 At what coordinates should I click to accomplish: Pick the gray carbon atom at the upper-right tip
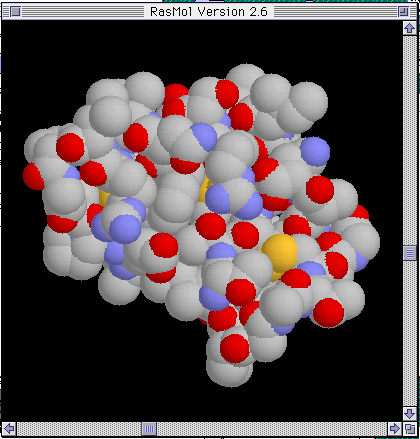point(308,102)
